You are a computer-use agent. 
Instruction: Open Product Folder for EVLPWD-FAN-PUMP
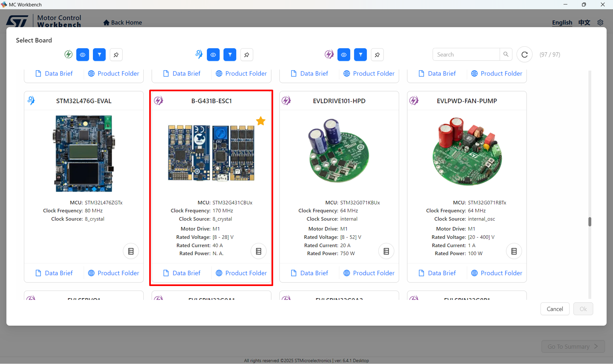(x=497, y=273)
